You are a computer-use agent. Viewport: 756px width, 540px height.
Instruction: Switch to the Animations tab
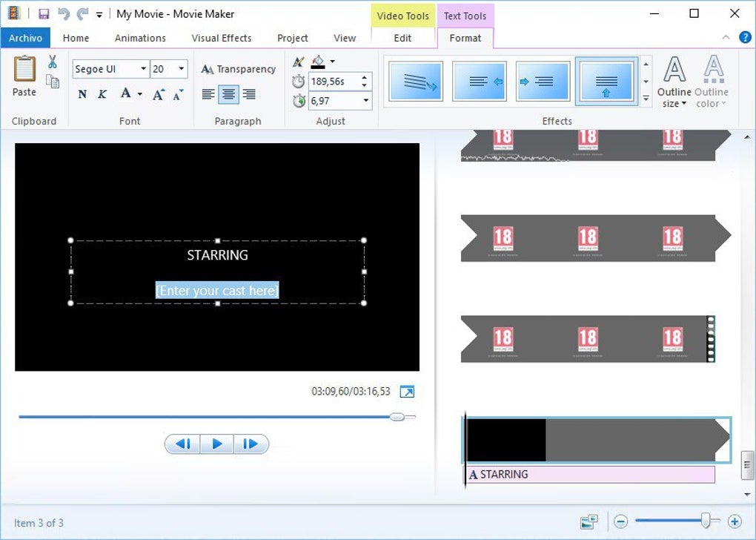pos(140,38)
